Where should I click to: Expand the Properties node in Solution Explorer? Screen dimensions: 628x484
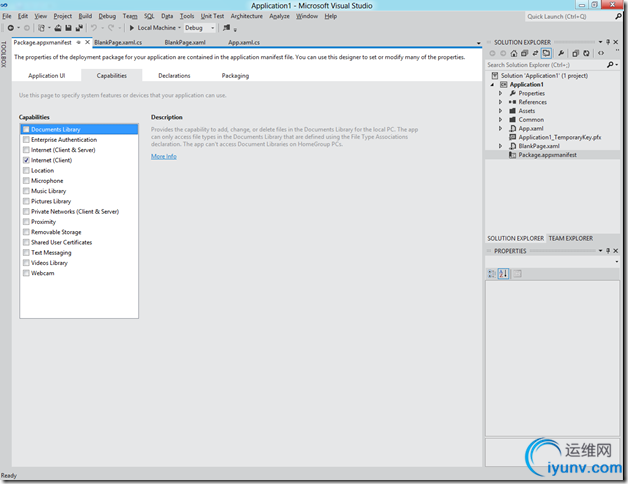(x=500, y=93)
